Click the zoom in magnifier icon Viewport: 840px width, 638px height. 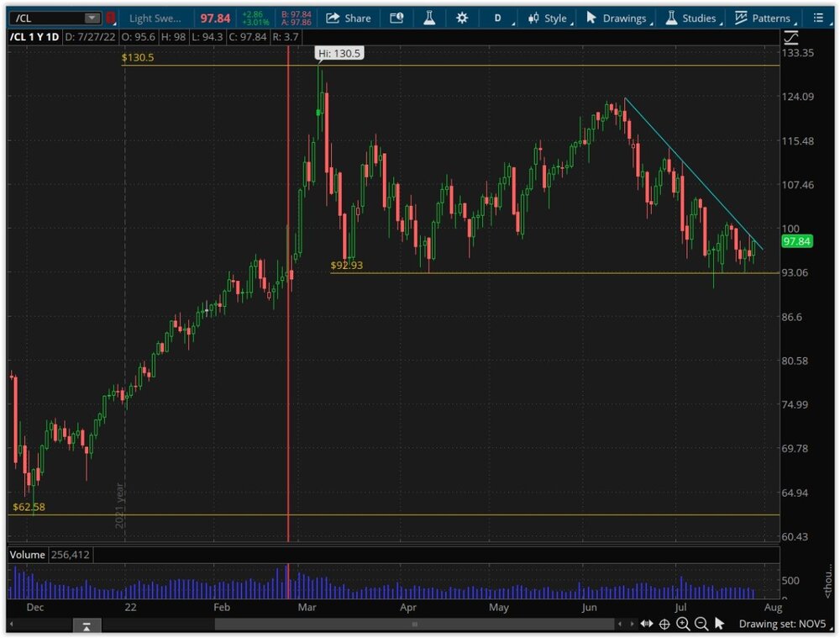point(682,624)
